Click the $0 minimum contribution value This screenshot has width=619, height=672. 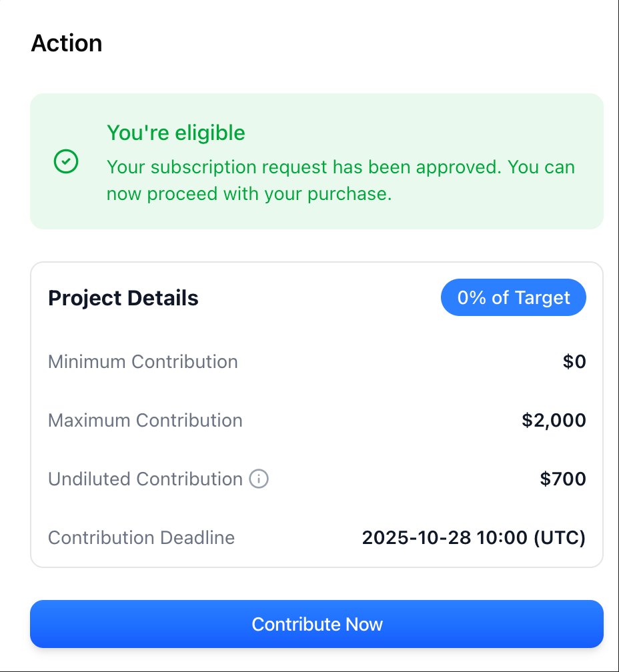click(574, 362)
